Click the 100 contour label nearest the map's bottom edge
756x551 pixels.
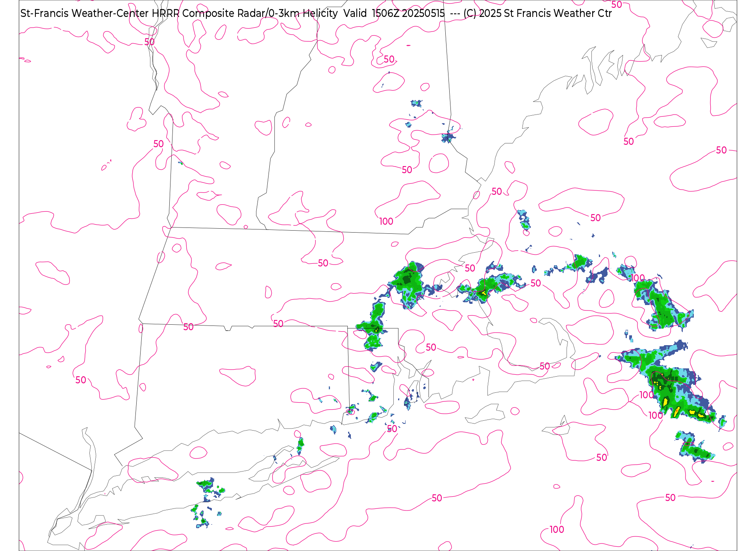coord(557,530)
